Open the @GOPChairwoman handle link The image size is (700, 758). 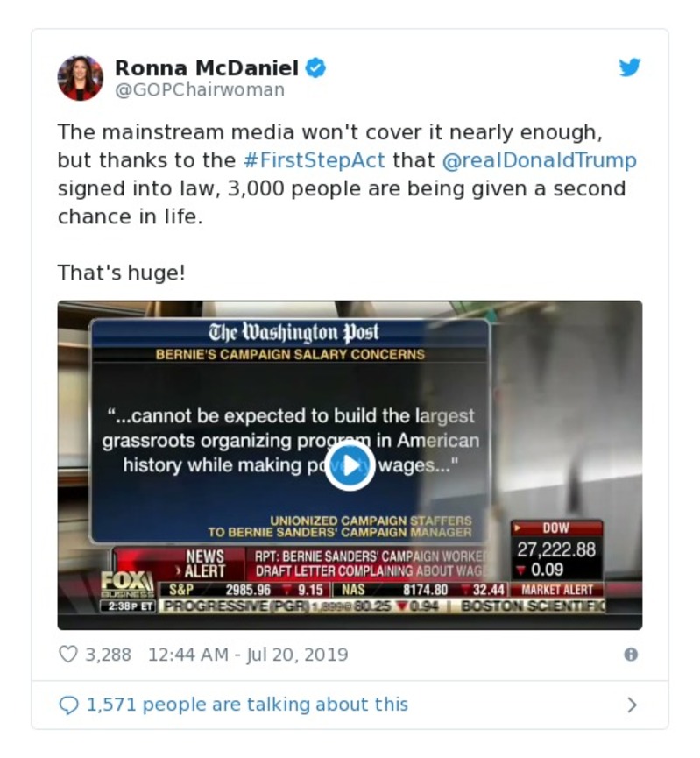200,89
